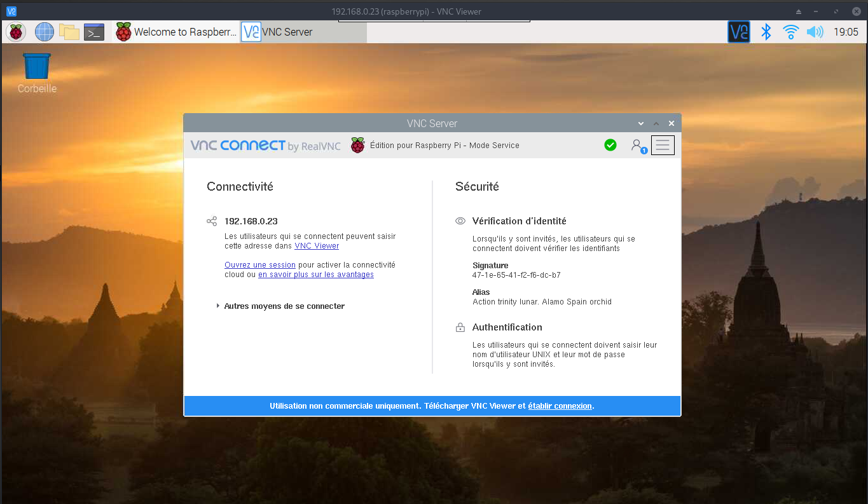Click the eye icon by Vérification d'identité
868x504 pixels.
460,221
